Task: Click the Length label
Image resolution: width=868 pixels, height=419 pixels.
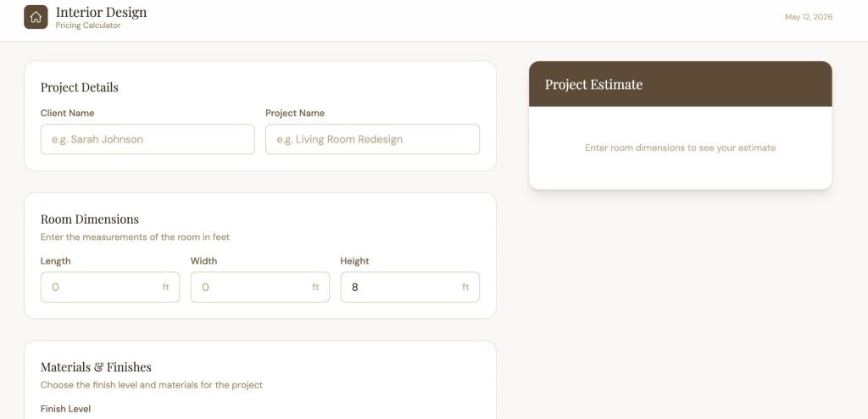Action: [x=55, y=261]
